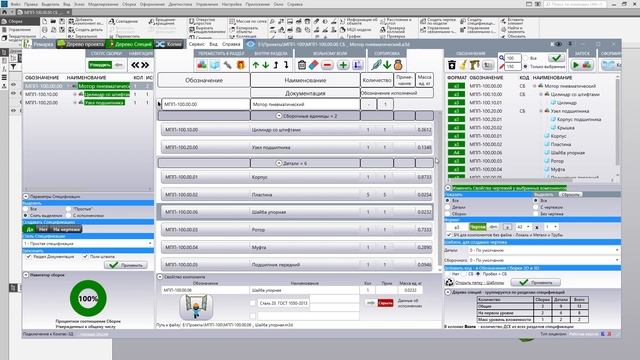Click the black move-to-top arrow icon
This screenshot has height=360, width=640.
[x=276, y=65]
